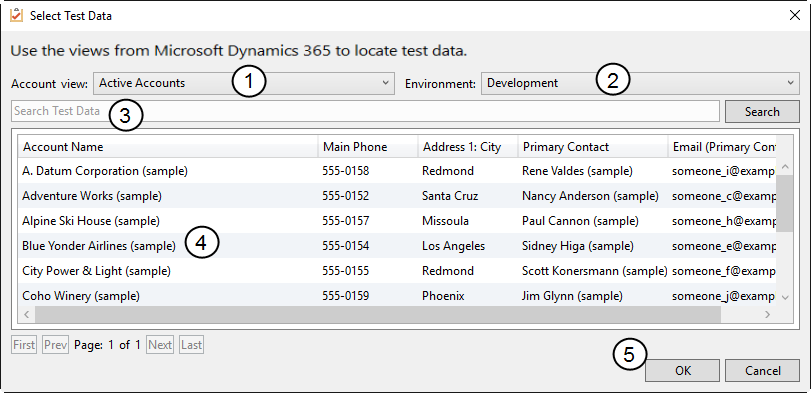
Task: Click the Search button
Action: (x=762, y=112)
